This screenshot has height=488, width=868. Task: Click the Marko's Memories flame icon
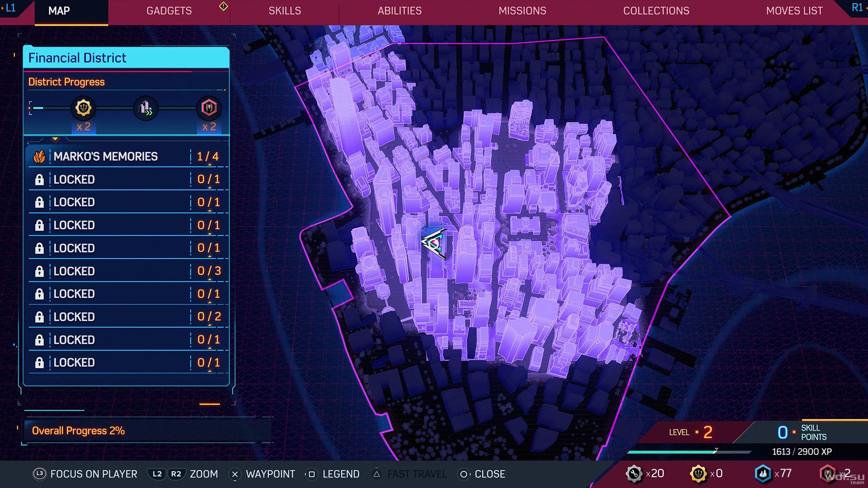pos(39,156)
